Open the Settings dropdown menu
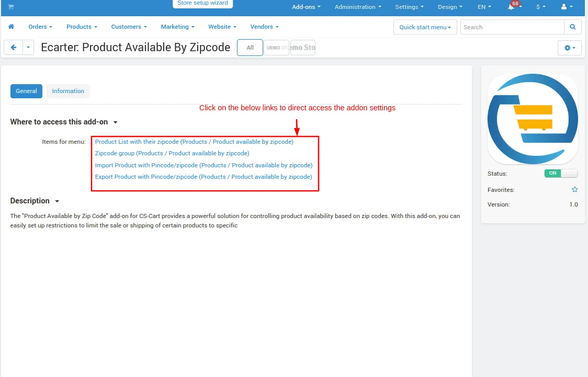This screenshot has height=377, width=588. (409, 7)
